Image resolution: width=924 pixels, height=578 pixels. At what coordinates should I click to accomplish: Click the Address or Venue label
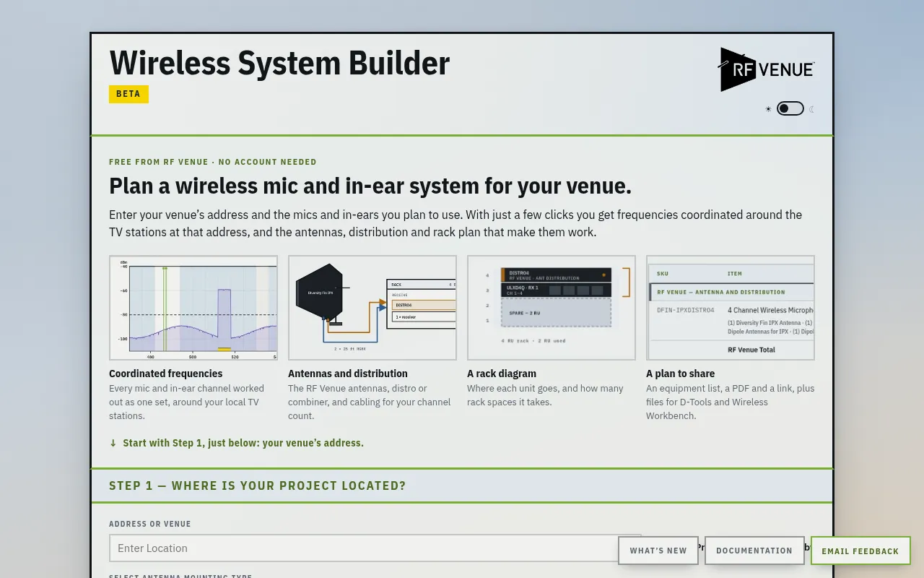pyautogui.click(x=150, y=524)
